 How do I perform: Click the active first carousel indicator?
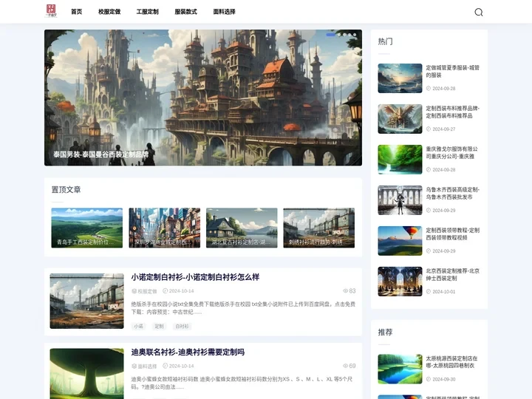tap(330, 35)
